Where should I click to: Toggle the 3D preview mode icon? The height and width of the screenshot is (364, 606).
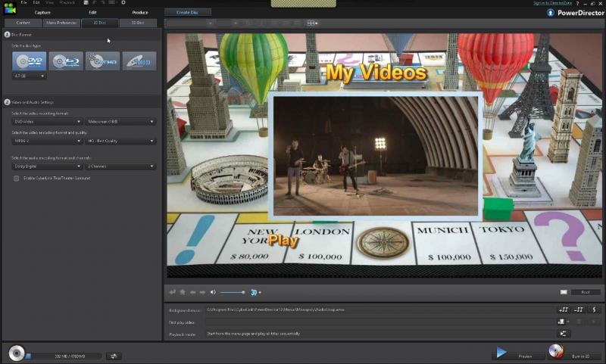tap(255, 292)
